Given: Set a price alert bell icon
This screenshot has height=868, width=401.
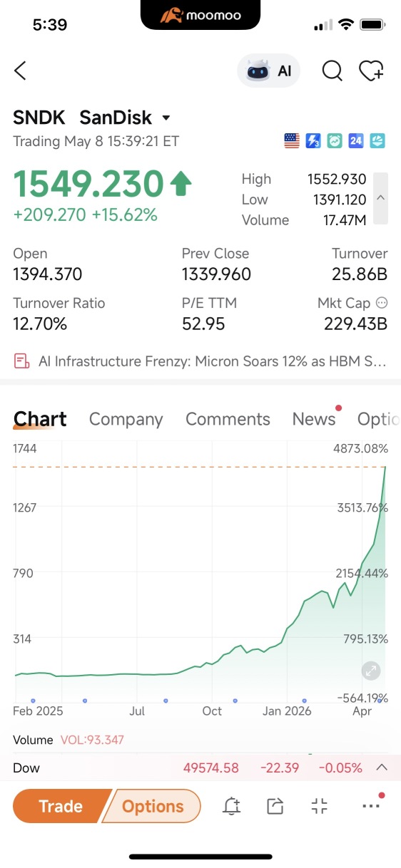Looking at the screenshot, I should (x=231, y=806).
